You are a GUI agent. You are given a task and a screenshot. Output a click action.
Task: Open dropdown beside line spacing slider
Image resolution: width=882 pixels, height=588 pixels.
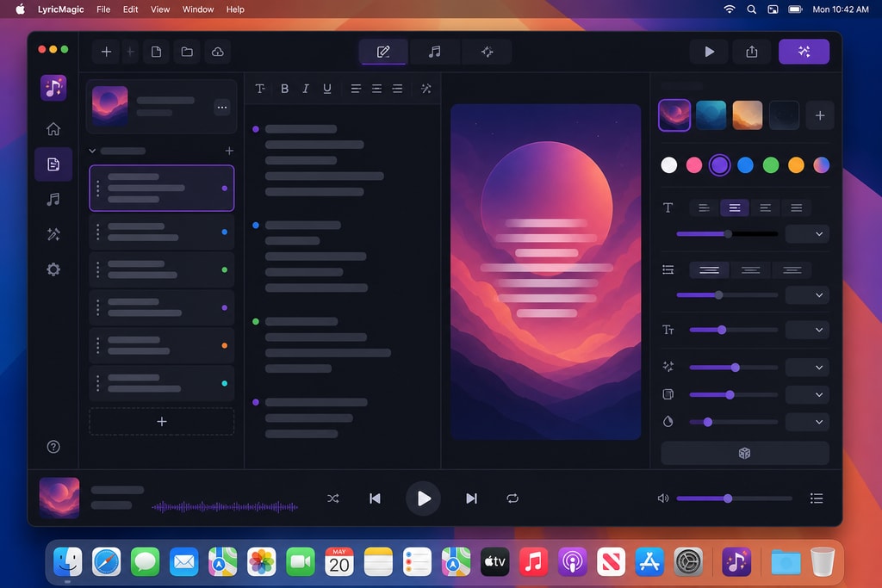pos(806,295)
